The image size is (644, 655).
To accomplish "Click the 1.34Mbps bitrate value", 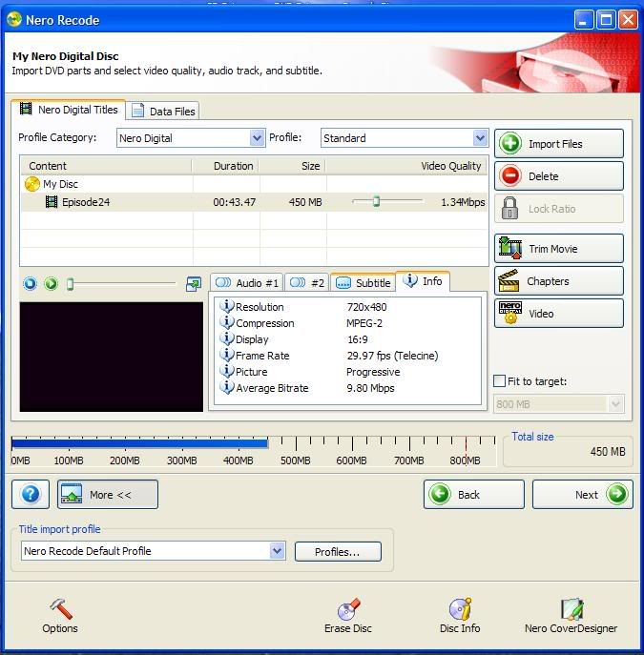I will tap(463, 202).
